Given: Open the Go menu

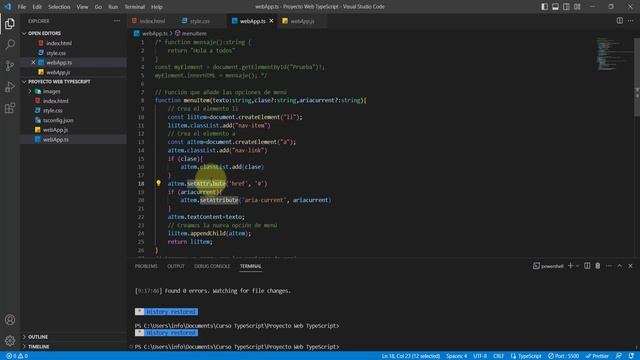Looking at the screenshot, I should click(98, 7).
